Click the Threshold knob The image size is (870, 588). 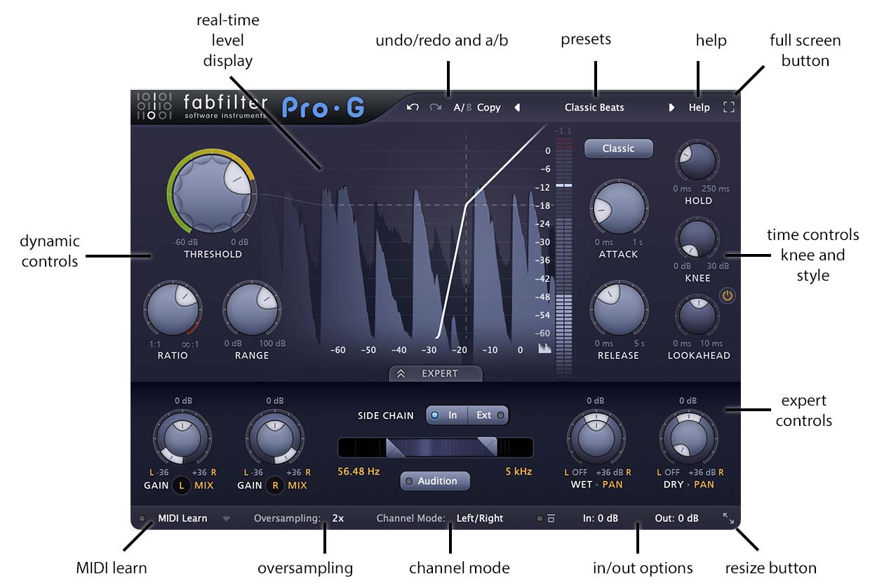click(212, 190)
